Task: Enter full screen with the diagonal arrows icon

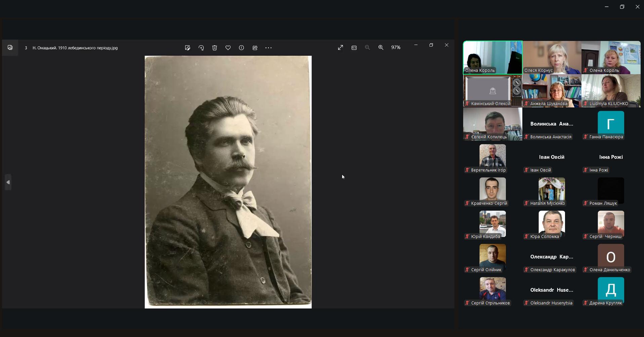Action: point(340,48)
